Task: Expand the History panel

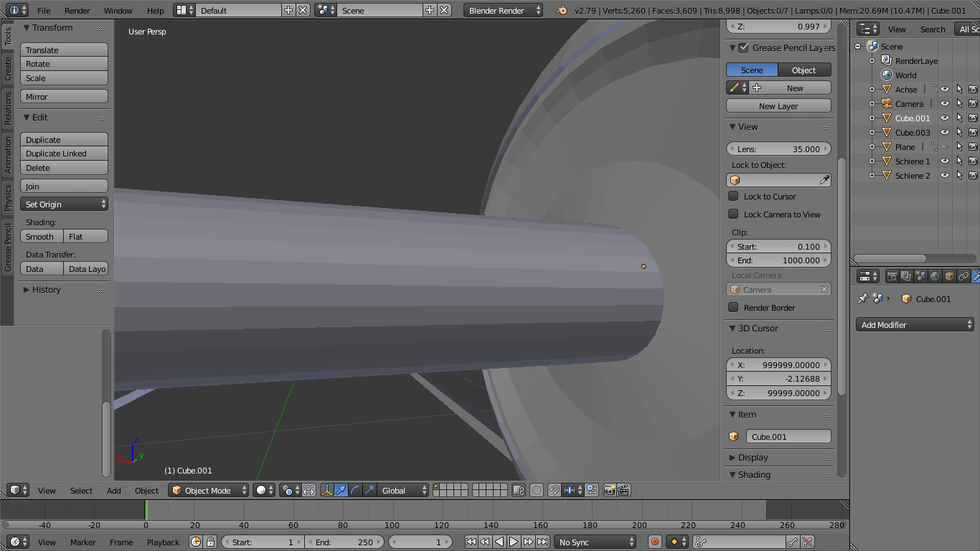Action: pyautogui.click(x=46, y=290)
